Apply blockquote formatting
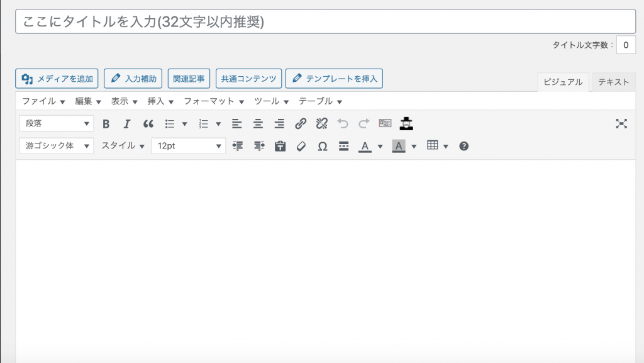The image size is (644, 363). (148, 123)
